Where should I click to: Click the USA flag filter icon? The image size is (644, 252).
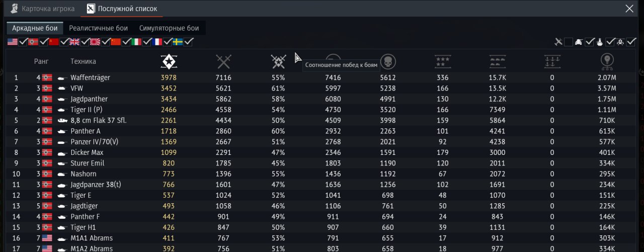coord(13,42)
